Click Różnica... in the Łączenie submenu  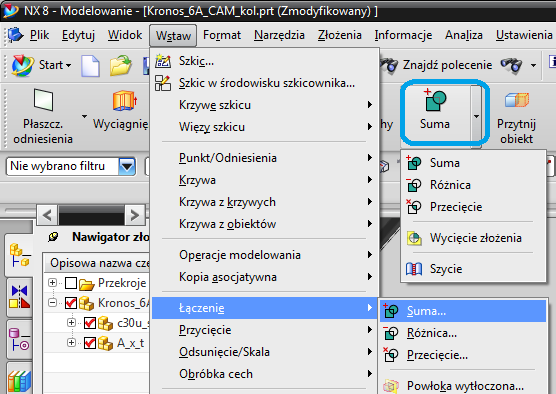point(463,333)
